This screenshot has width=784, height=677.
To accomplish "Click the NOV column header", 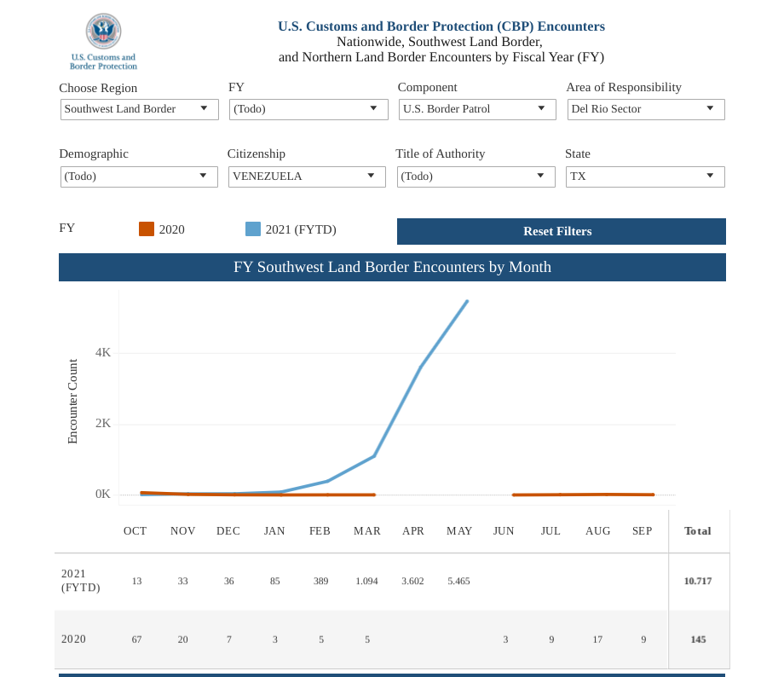I will click(182, 531).
